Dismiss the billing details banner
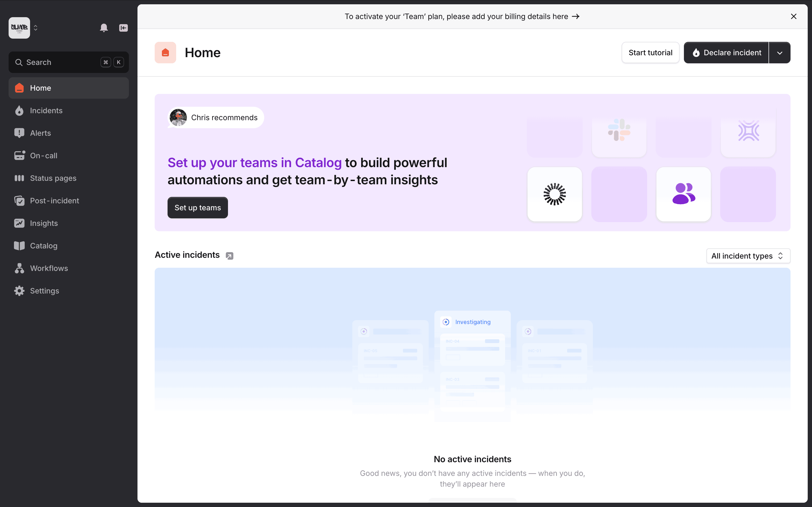Screen dimensions: 812x507 tap(793, 16)
